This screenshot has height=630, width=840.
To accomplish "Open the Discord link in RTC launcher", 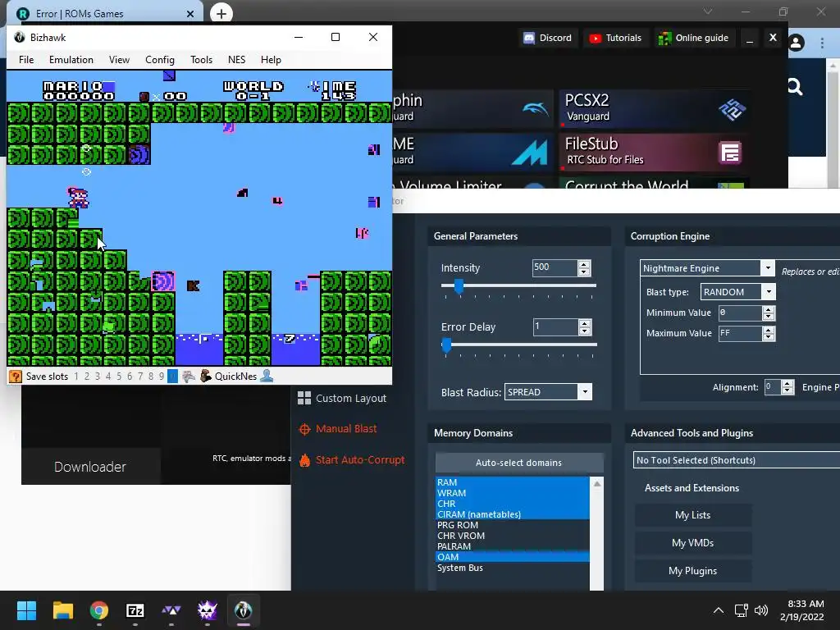I will (x=548, y=38).
